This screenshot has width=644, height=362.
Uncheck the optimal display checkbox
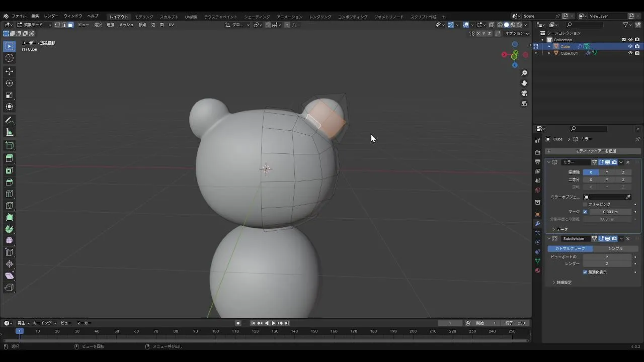pos(585,272)
